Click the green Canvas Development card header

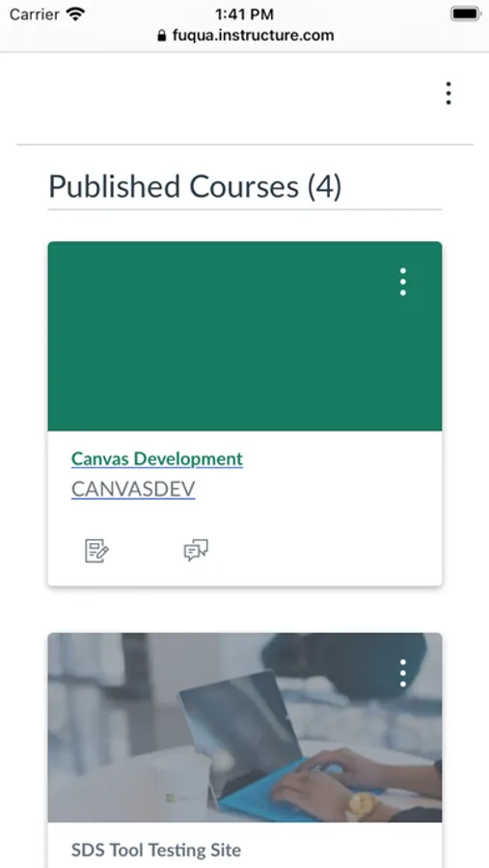tap(245, 336)
